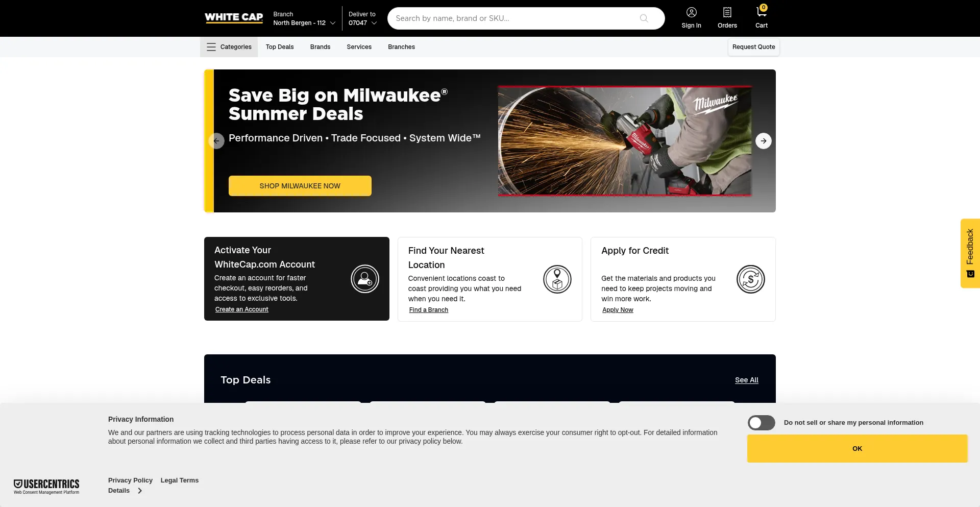
Task: Click the Request Quote button
Action: (753, 47)
